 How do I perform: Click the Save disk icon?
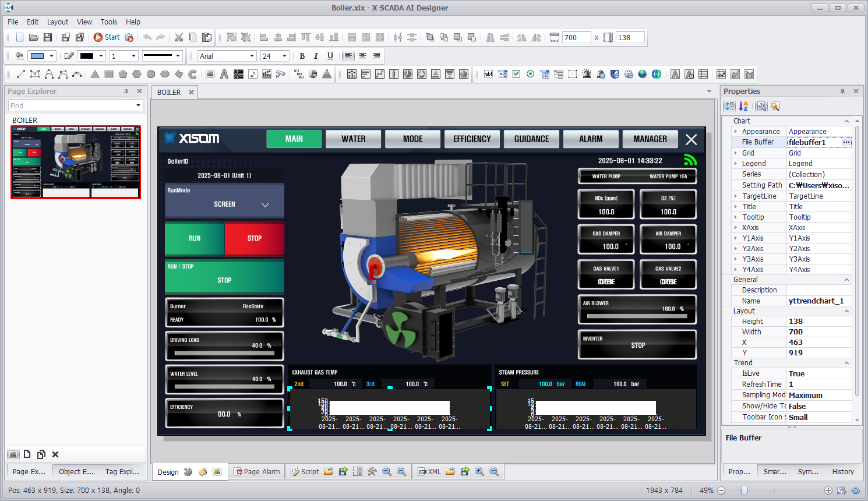click(48, 37)
